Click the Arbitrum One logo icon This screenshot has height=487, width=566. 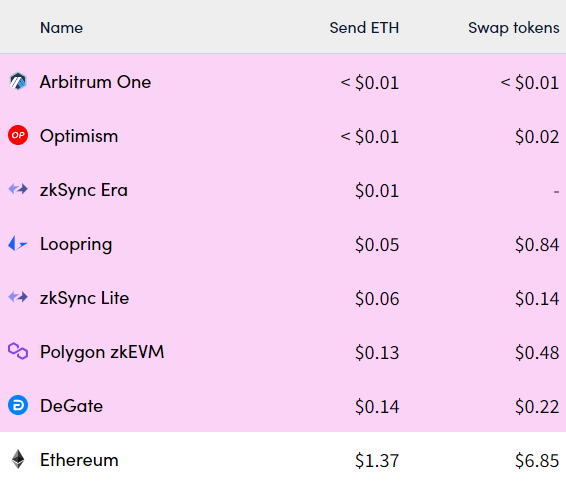point(18,81)
